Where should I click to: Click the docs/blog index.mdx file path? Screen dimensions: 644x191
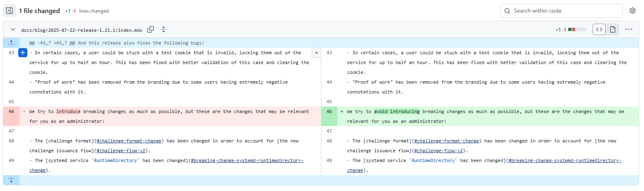pyautogui.click(x=82, y=30)
